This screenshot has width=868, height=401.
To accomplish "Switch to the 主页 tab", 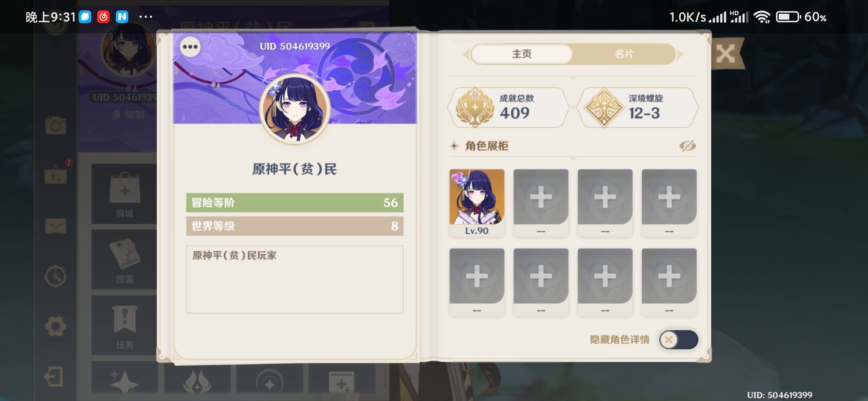I will pos(522,54).
